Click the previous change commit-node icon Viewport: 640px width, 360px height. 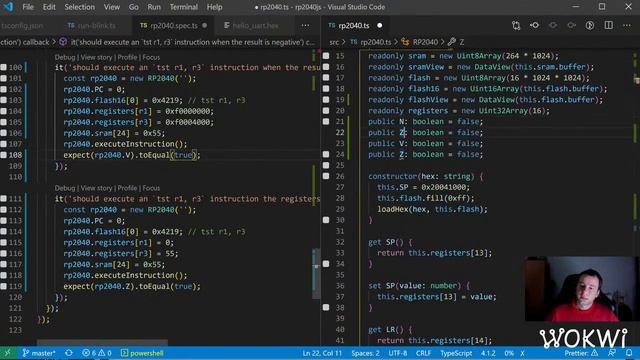534,25
